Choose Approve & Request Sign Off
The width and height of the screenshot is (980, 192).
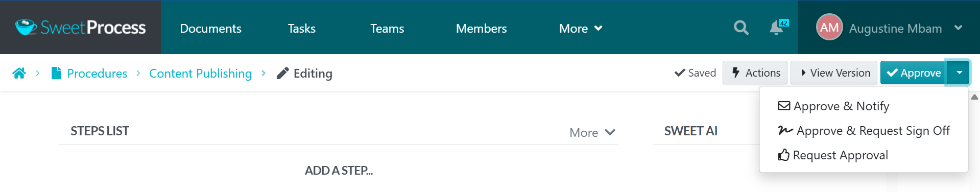tap(864, 131)
